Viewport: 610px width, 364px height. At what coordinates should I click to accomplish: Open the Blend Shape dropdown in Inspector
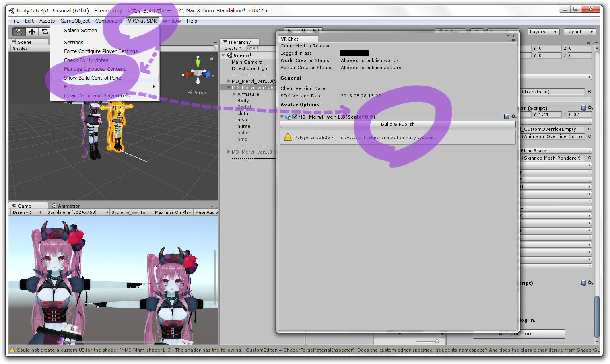556,151
